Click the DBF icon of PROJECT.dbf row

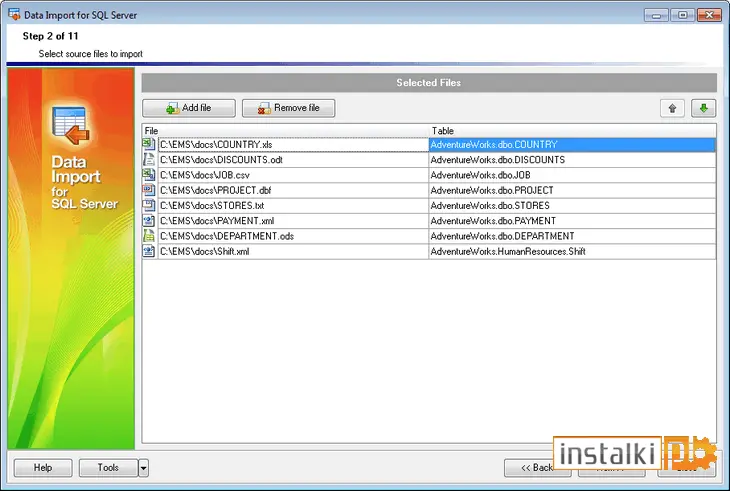point(149,190)
